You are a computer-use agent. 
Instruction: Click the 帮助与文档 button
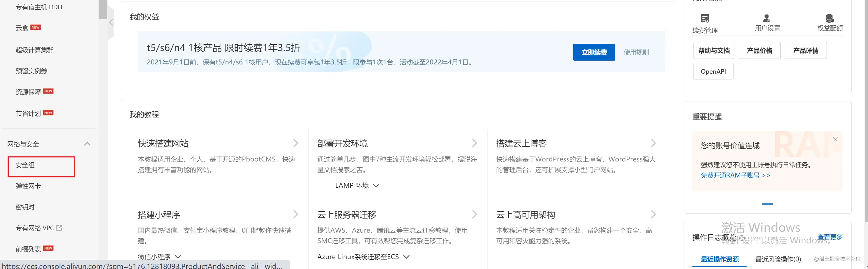(x=714, y=50)
